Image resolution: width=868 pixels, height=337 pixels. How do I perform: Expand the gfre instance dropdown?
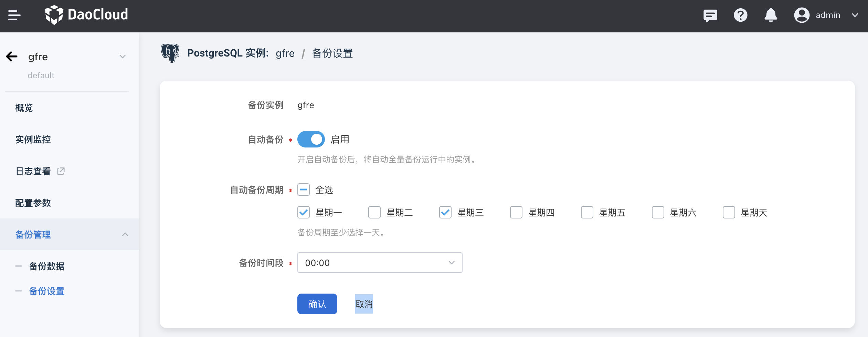(123, 57)
